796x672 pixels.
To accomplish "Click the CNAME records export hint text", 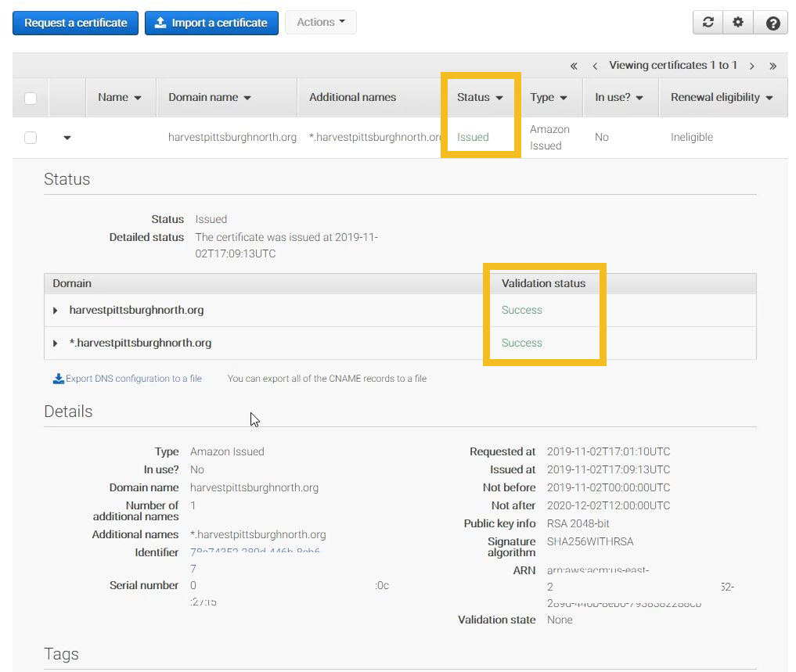I will click(327, 379).
